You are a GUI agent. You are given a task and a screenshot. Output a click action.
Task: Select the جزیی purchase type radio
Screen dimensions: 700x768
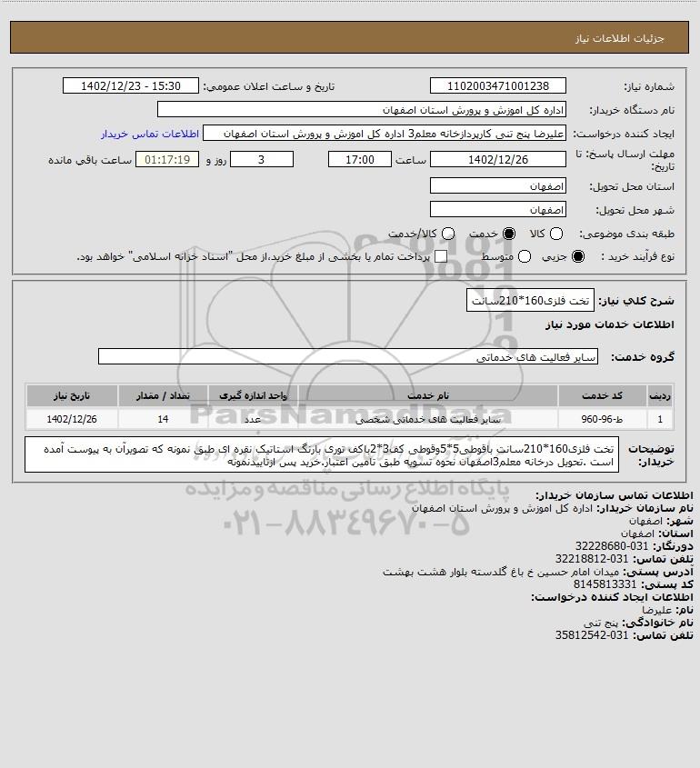tap(578, 256)
